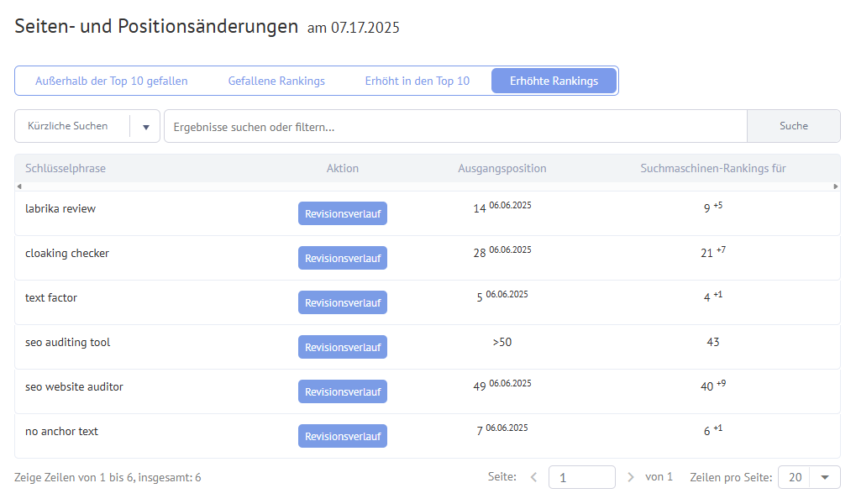Open Revisionsverlauf for 'seo auditing tool'
Viewport: 856px width, 504px height.
(343, 347)
